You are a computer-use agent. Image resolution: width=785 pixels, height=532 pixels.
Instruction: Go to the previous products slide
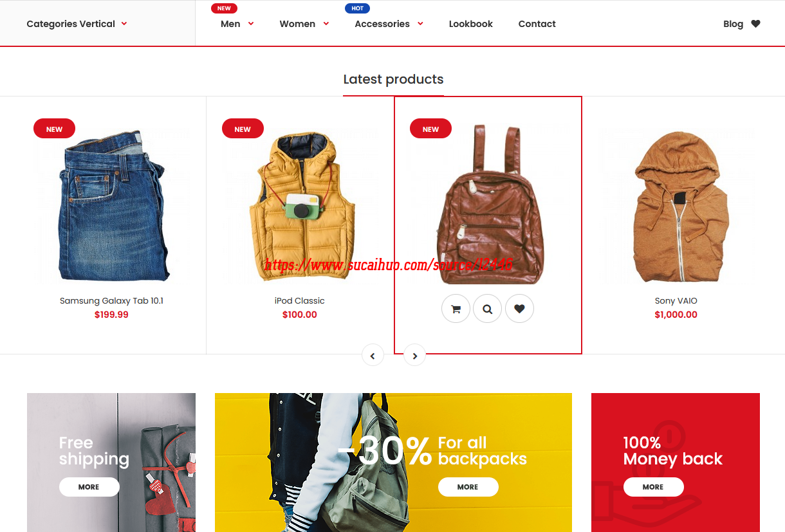tap(373, 355)
